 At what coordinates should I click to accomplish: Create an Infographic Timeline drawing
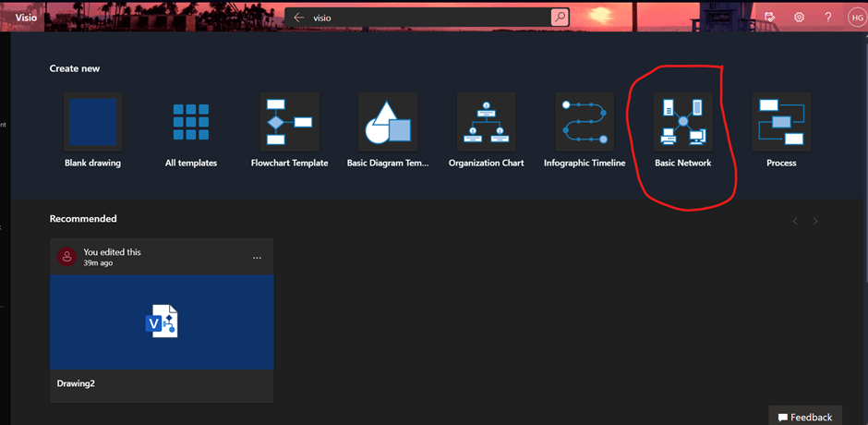pos(585,122)
